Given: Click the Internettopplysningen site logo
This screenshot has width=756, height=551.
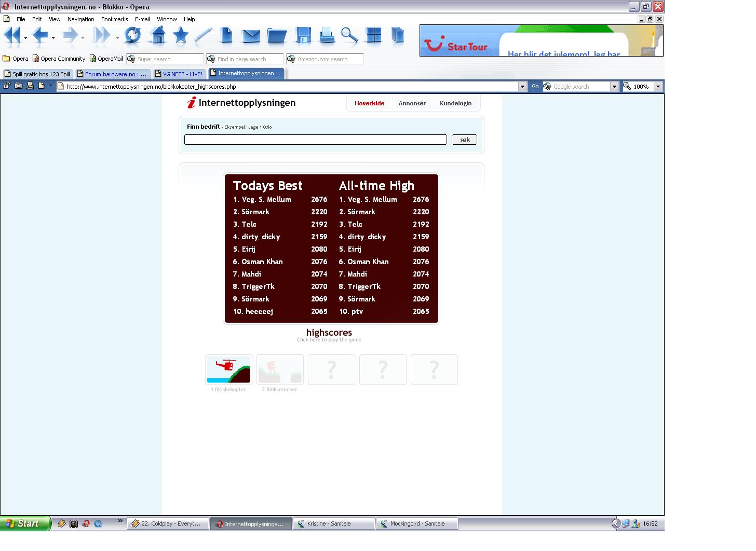Looking at the screenshot, I should pos(241,103).
